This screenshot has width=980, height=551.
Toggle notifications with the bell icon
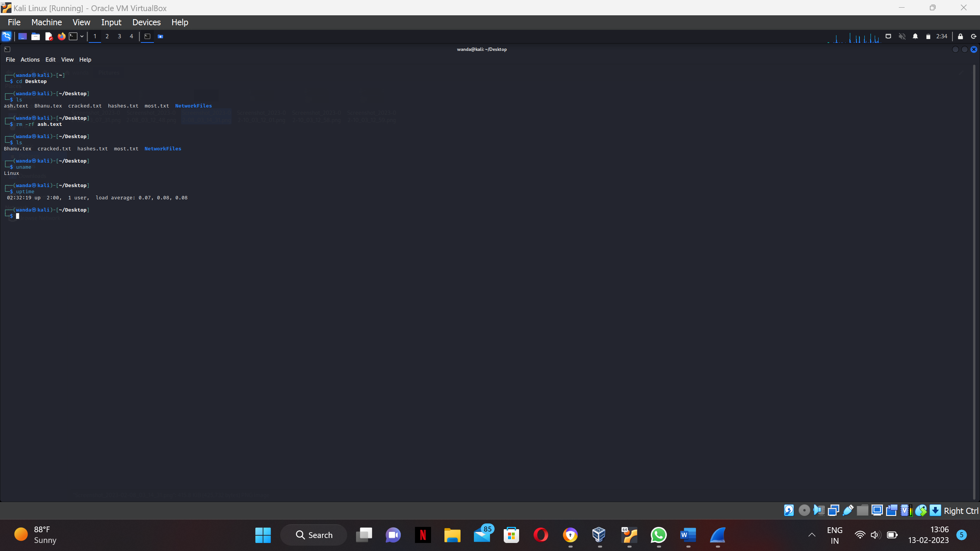point(915,36)
